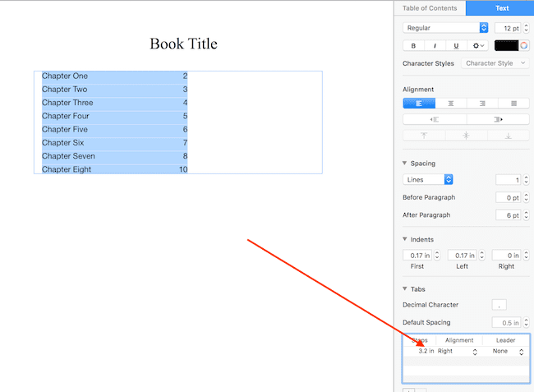
Task: Collapse the Spacing section
Action: (x=405, y=164)
